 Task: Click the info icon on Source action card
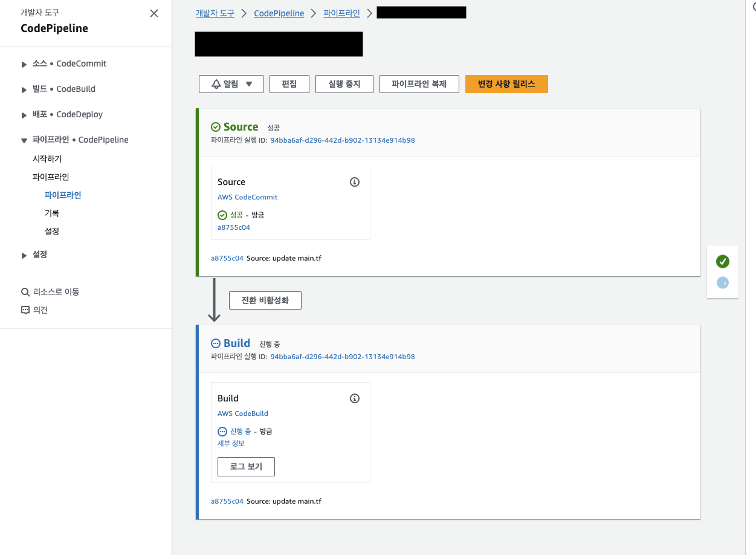coord(355,182)
